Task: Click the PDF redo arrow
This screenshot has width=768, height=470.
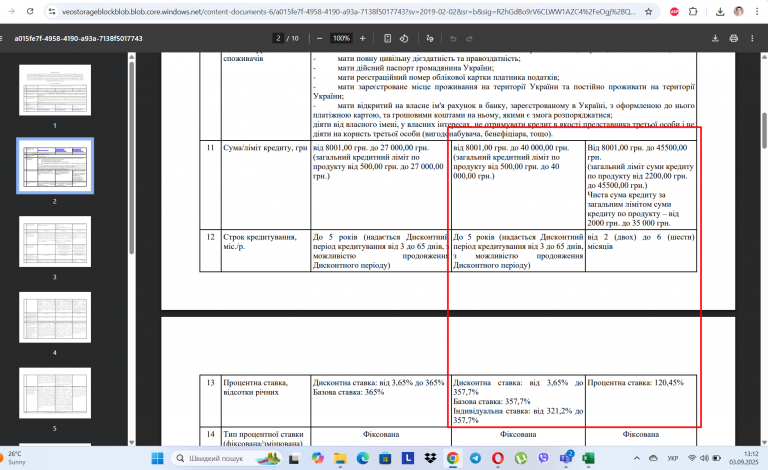Action: click(469, 38)
